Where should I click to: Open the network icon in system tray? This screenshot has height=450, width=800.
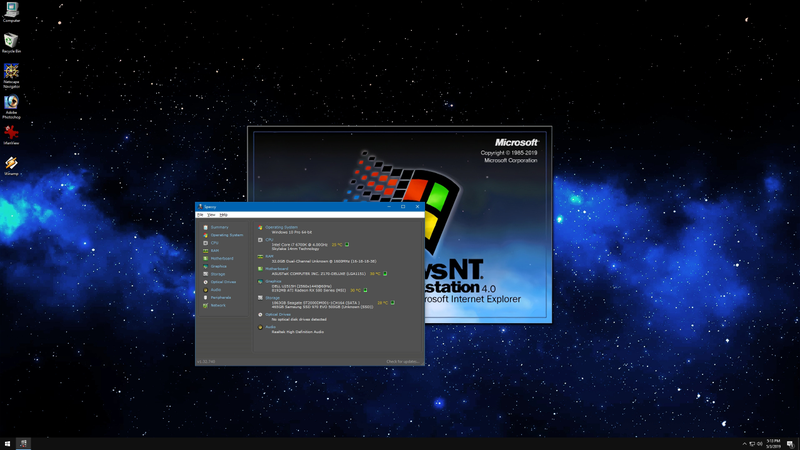[752, 444]
